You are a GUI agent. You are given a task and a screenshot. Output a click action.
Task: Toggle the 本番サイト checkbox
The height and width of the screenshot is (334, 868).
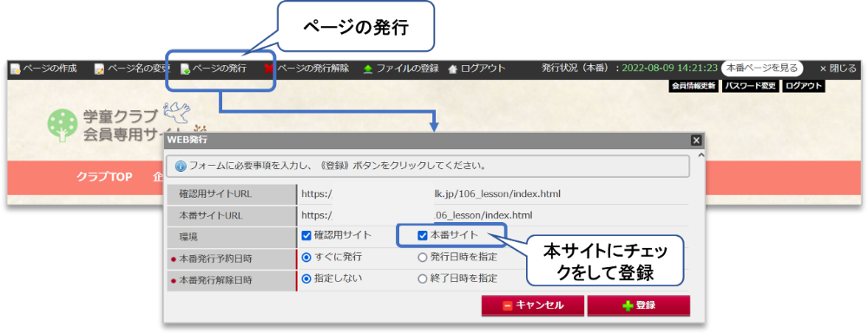click(423, 236)
